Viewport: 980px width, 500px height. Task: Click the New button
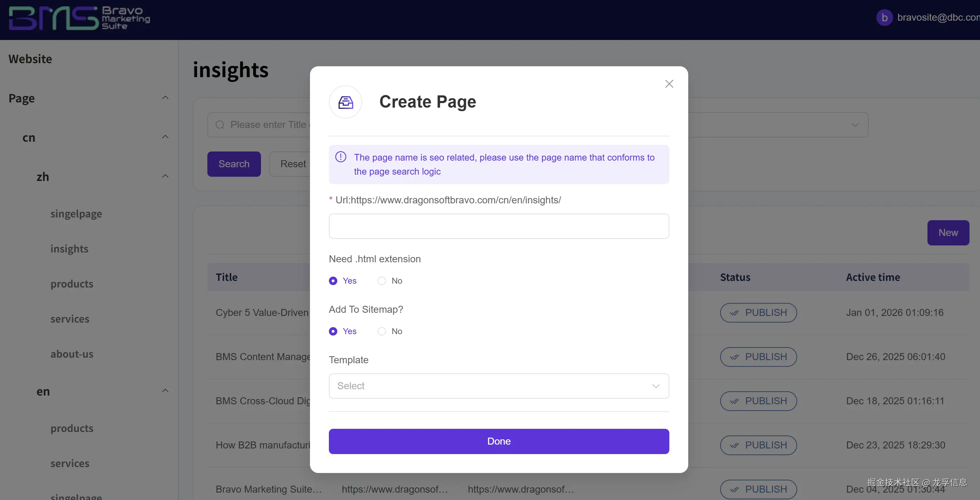948,233
